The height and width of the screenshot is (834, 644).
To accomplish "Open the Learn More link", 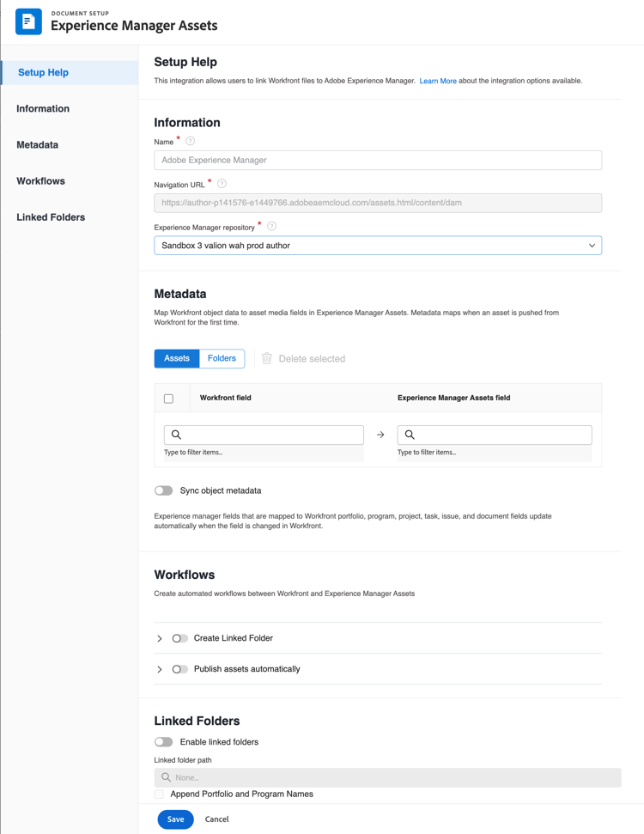I will click(438, 81).
